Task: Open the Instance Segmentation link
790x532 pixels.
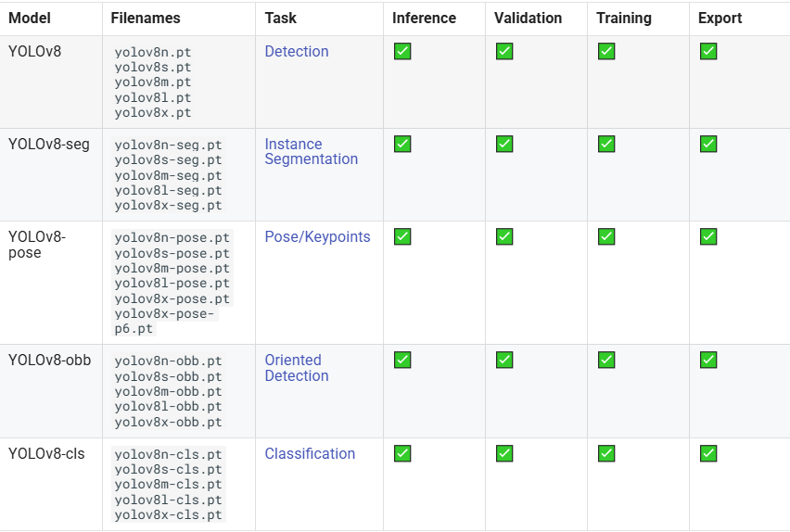Action: 312,152
